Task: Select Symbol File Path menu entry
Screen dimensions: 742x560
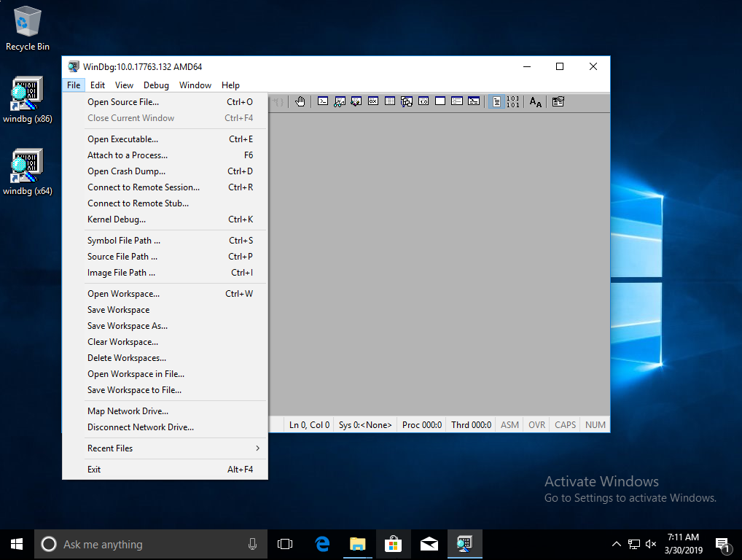Action: 124,241
